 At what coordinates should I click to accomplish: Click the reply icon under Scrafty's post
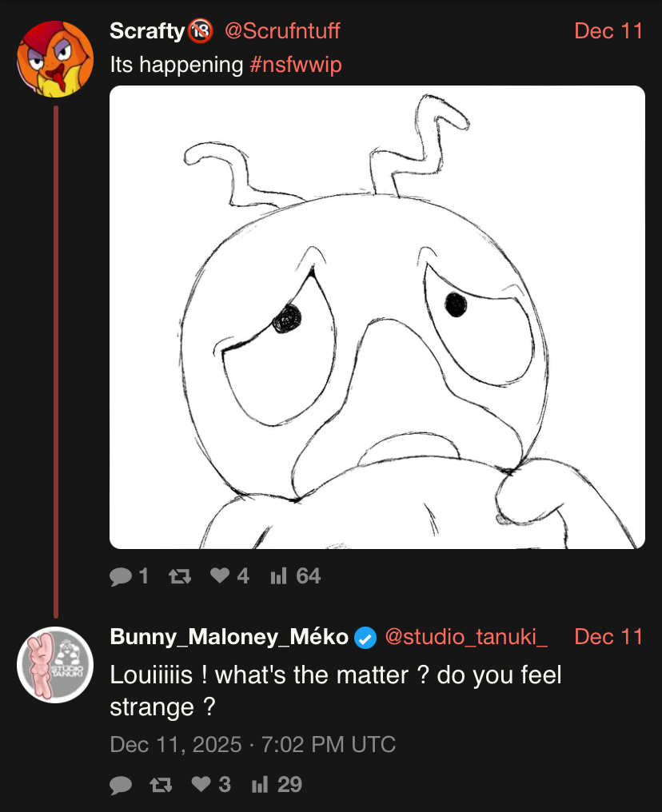(120, 576)
